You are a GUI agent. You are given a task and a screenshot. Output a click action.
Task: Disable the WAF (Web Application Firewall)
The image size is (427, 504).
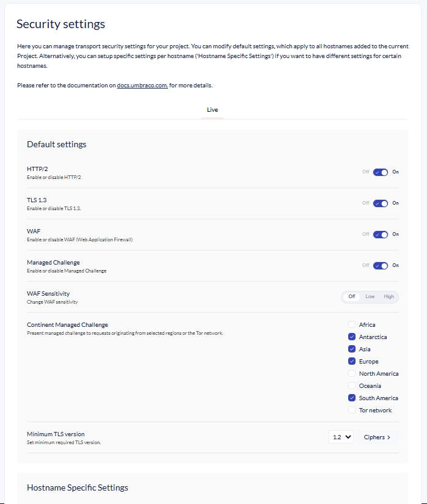(x=380, y=234)
